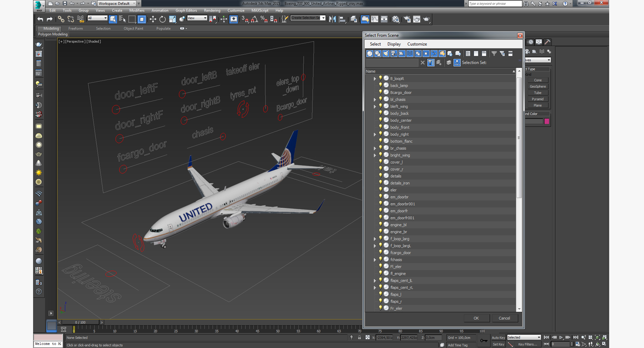Expand the body_right tree node
This screenshot has width=644, height=348.
point(375,134)
